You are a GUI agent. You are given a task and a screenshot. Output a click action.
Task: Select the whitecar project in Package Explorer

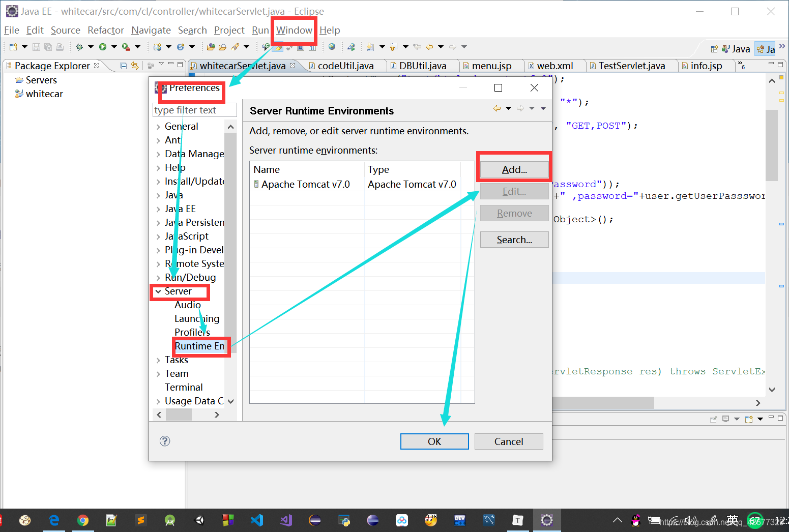pos(39,94)
